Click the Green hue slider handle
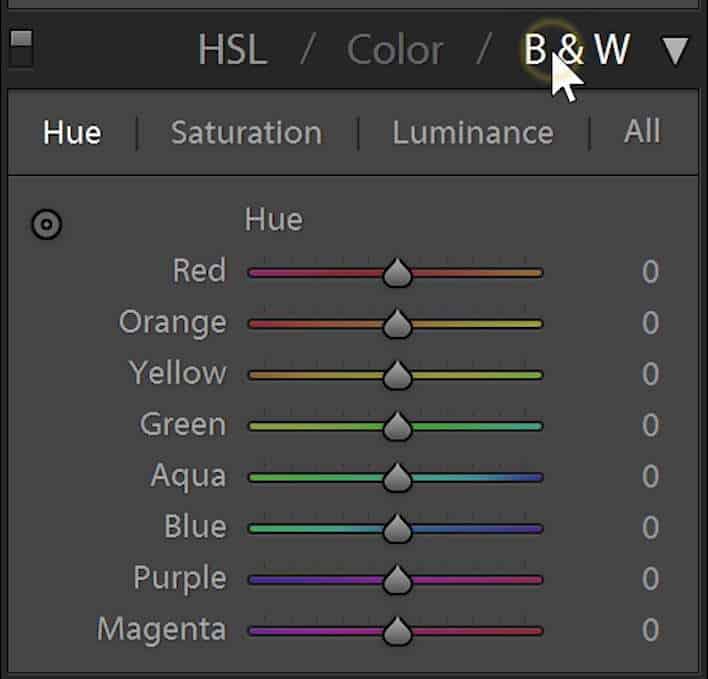Image resolution: width=708 pixels, height=679 pixels. 397,426
